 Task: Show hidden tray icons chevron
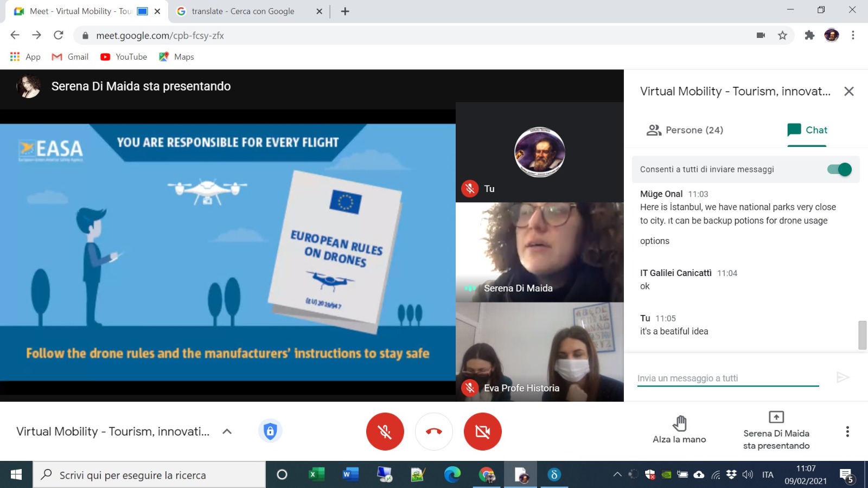click(617, 474)
